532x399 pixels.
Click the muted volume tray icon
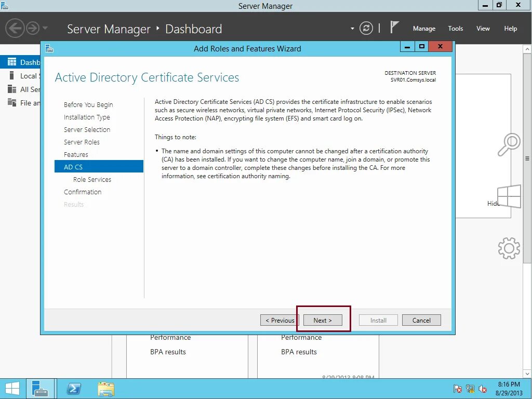(x=483, y=389)
